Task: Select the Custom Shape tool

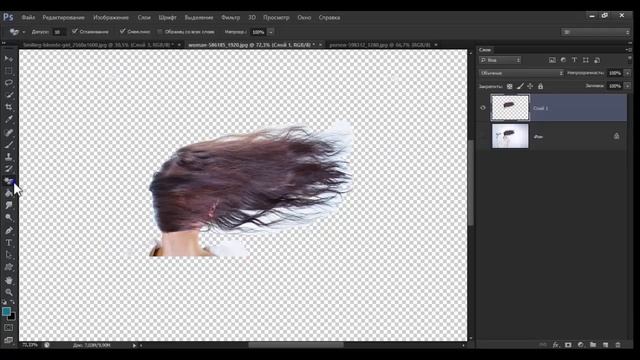Action: click(9, 267)
